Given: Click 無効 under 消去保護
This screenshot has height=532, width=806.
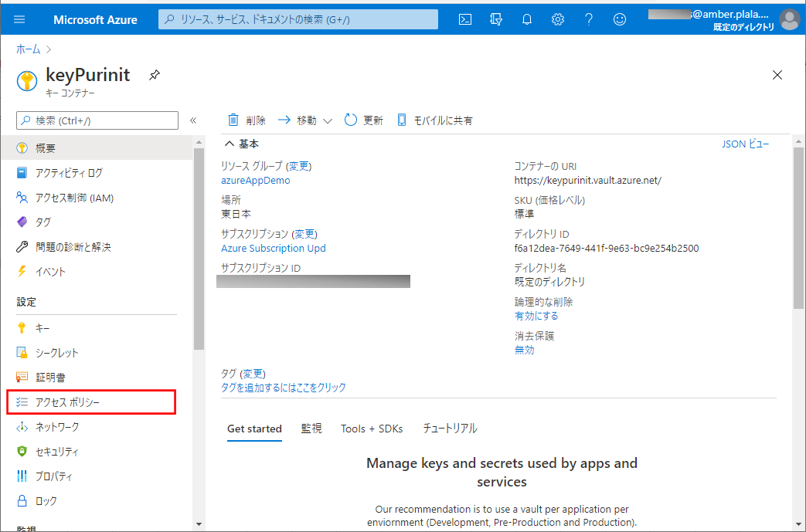Looking at the screenshot, I should pos(524,351).
